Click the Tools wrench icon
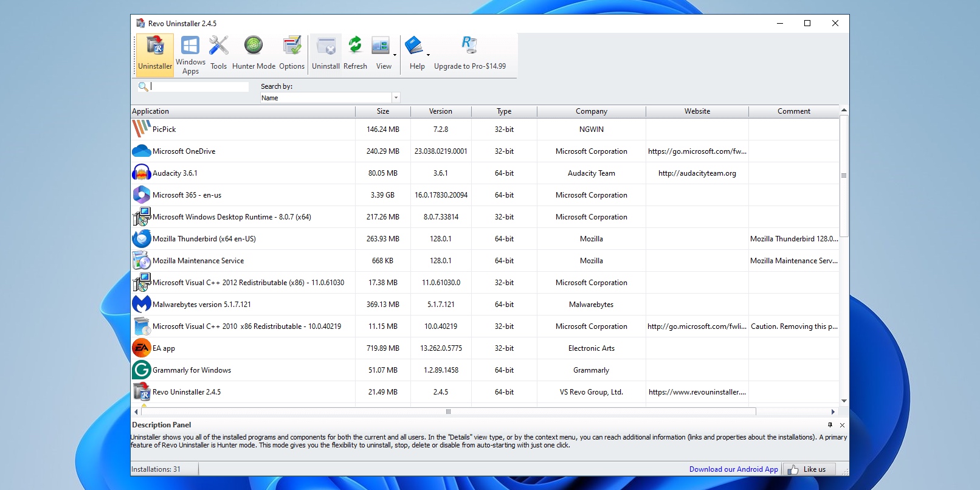 point(219,46)
